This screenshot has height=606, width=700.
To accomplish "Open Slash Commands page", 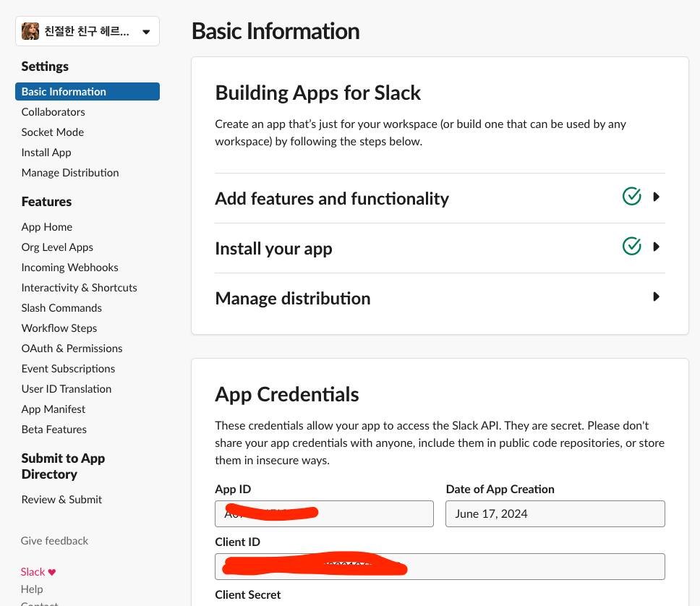I will 61,307.
